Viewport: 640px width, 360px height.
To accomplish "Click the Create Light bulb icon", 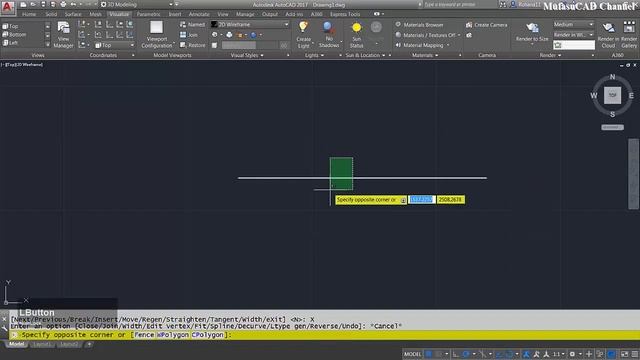I will click(x=303, y=28).
